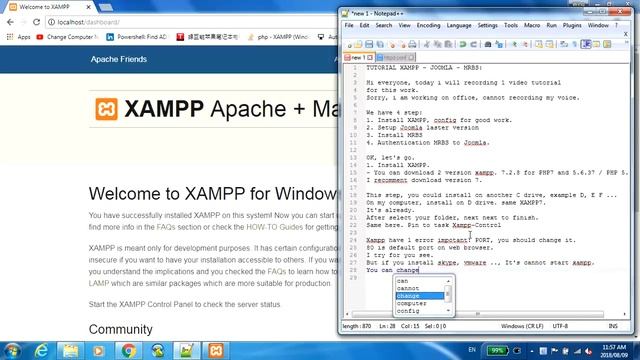640x360 pixels.
Task: Open the Language menu
Action: [459, 25]
